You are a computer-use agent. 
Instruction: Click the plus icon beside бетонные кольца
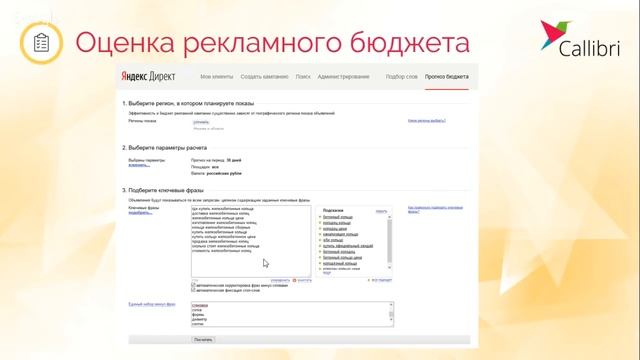click(320, 217)
